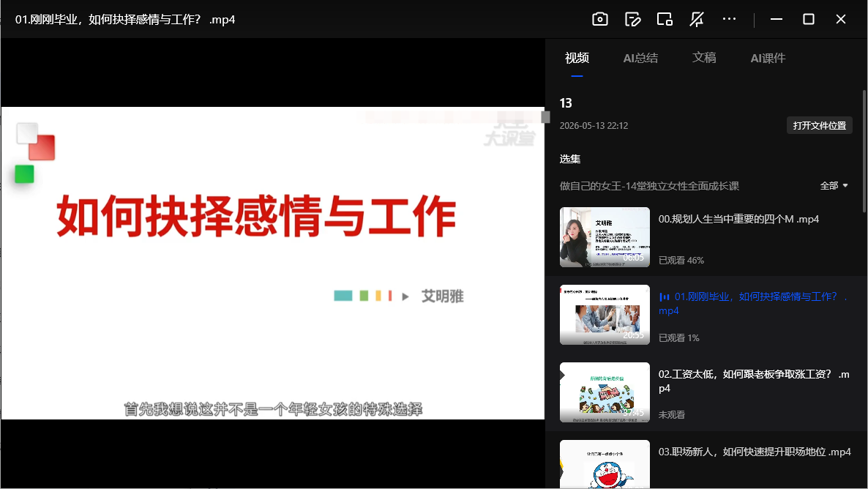This screenshot has height=489, width=868.
Task: Click the window title 01.刚刚毕业 .mp4
Action: pyautogui.click(x=125, y=19)
